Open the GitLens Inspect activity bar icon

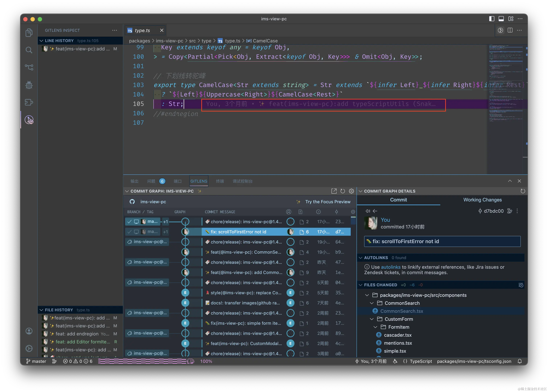(x=29, y=120)
